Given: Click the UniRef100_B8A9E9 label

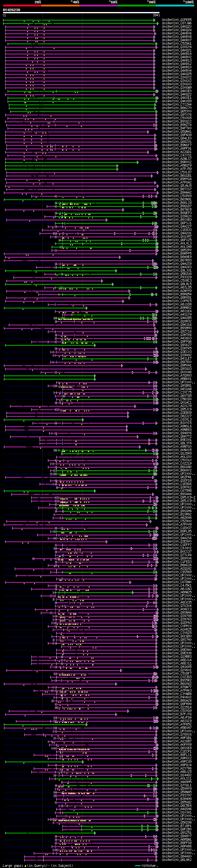Looking at the screenshot, I should pyautogui.click(x=177, y=257).
